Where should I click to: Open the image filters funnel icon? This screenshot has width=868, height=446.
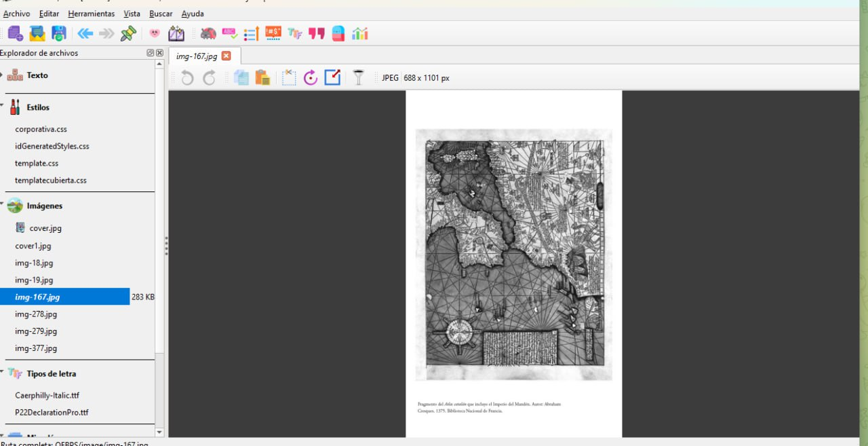click(359, 78)
